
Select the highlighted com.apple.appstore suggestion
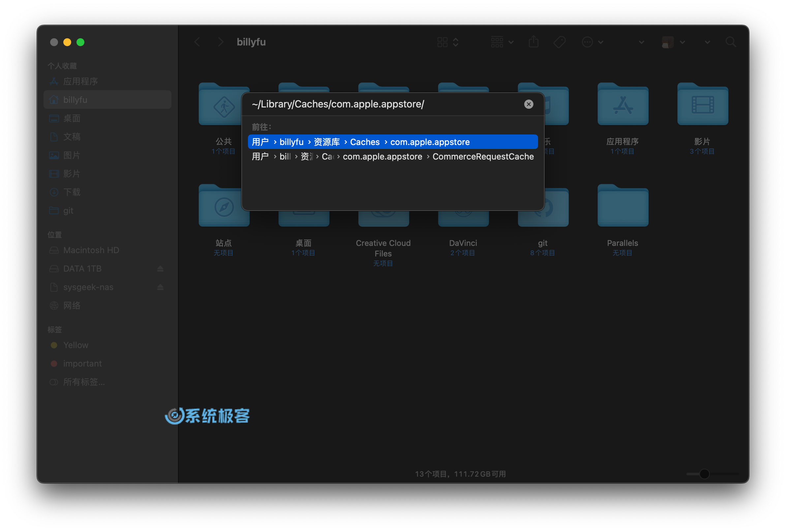pos(393,142)
